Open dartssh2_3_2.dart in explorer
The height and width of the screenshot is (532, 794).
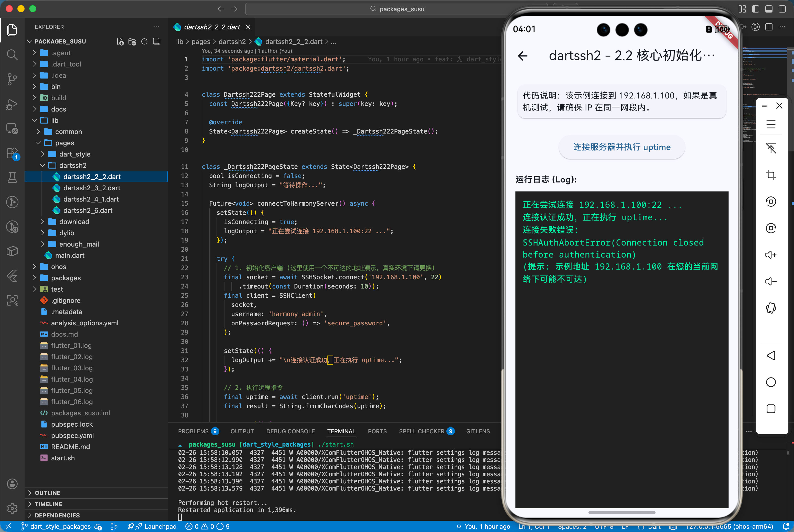tap(92, 188)
